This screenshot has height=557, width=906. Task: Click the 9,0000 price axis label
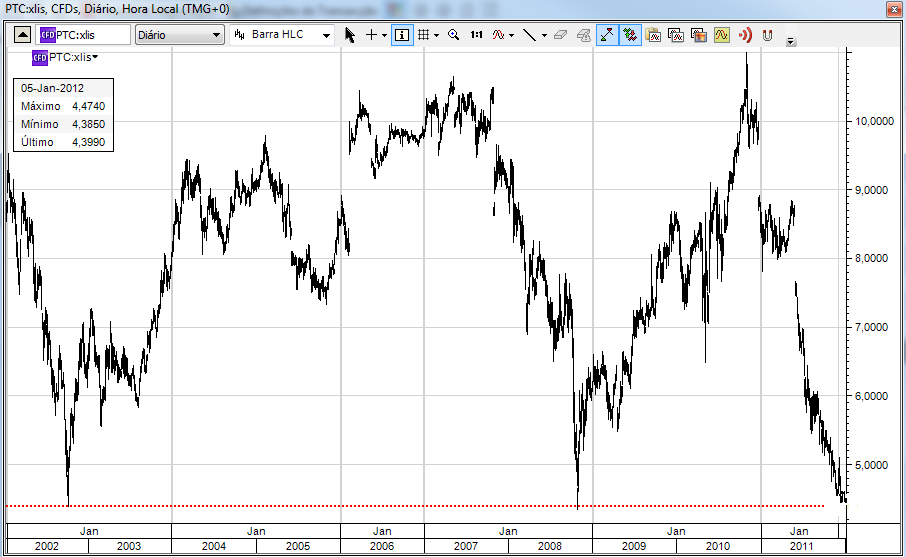[x=871, y=190]
